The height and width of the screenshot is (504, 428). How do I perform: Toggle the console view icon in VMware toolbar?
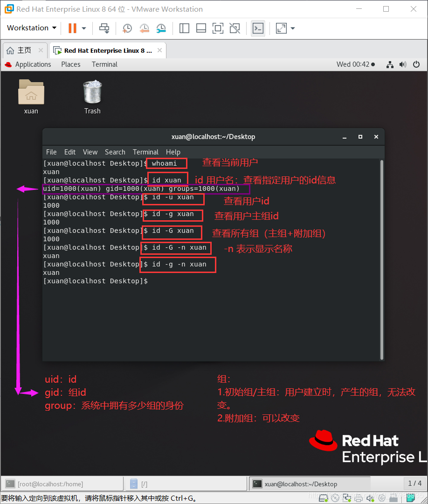(258, 28)
